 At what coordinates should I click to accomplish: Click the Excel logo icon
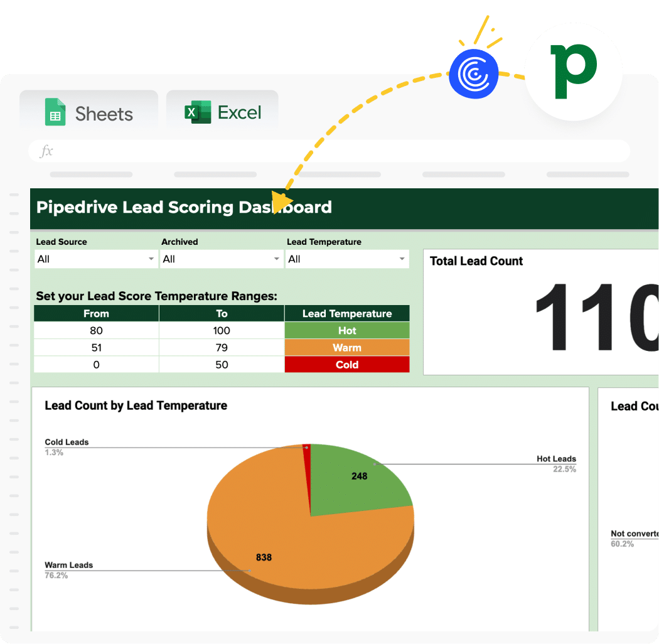[198, 112]
